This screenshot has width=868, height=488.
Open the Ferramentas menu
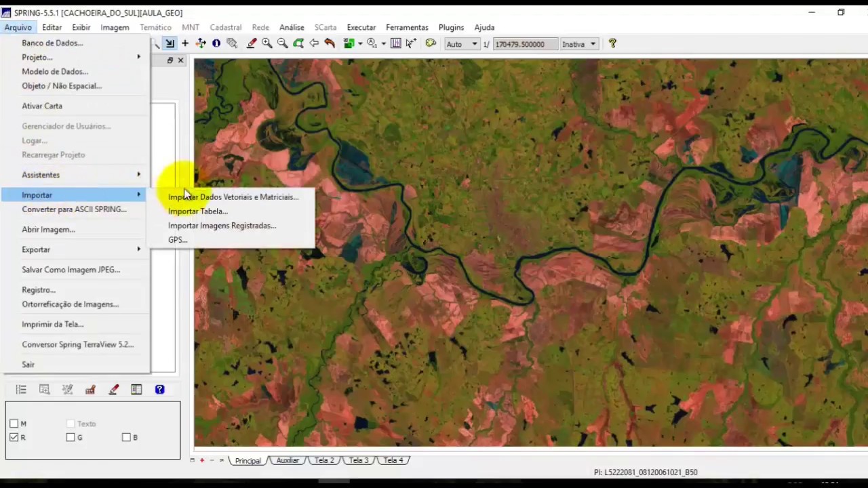(407, 27)
